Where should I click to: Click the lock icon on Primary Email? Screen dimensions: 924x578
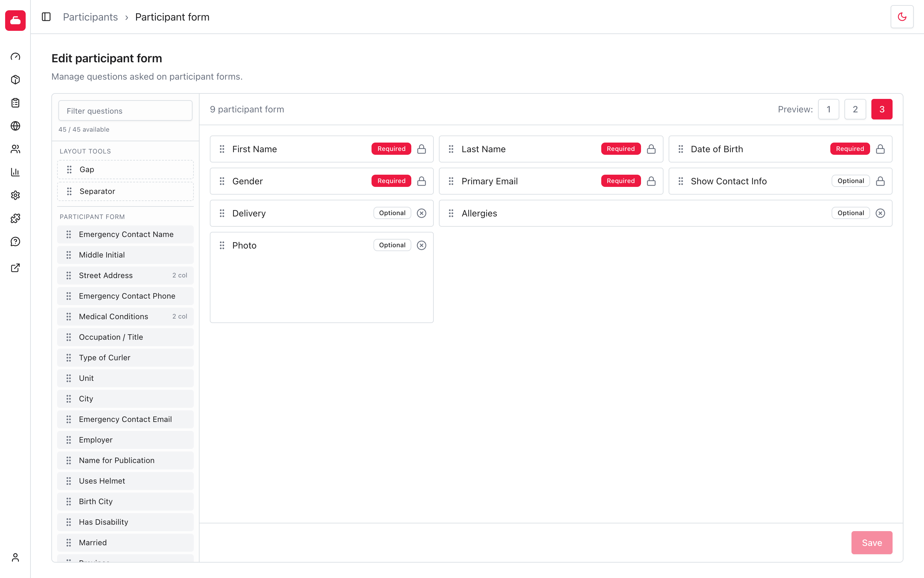click(651, 181)
